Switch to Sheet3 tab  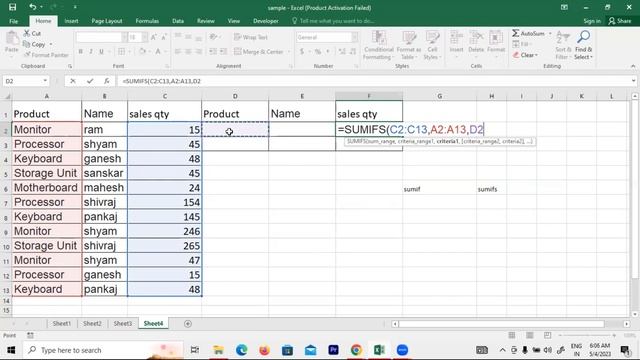122,323
